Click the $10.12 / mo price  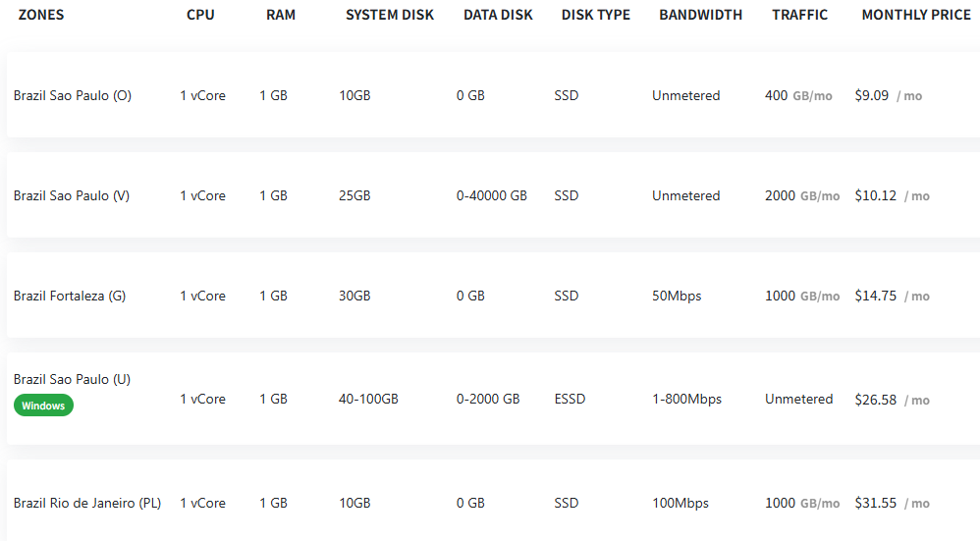892,195
